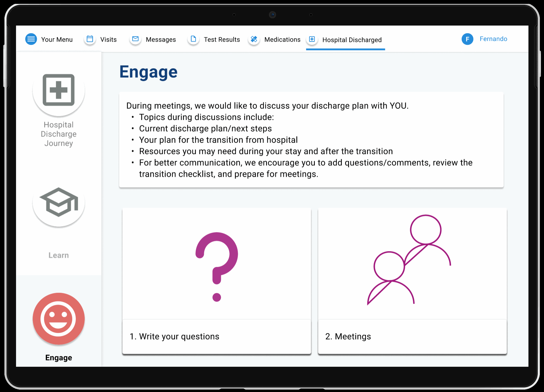Click the Medications bandage icon
Image resolution: width=544 pixels, height=392 pixels.
(254, 39)
